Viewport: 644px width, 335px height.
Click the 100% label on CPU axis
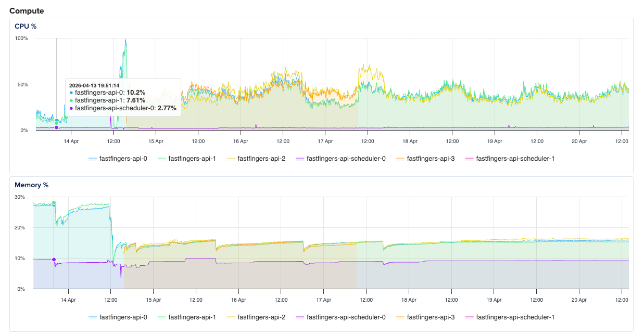(x=21, y=38)
